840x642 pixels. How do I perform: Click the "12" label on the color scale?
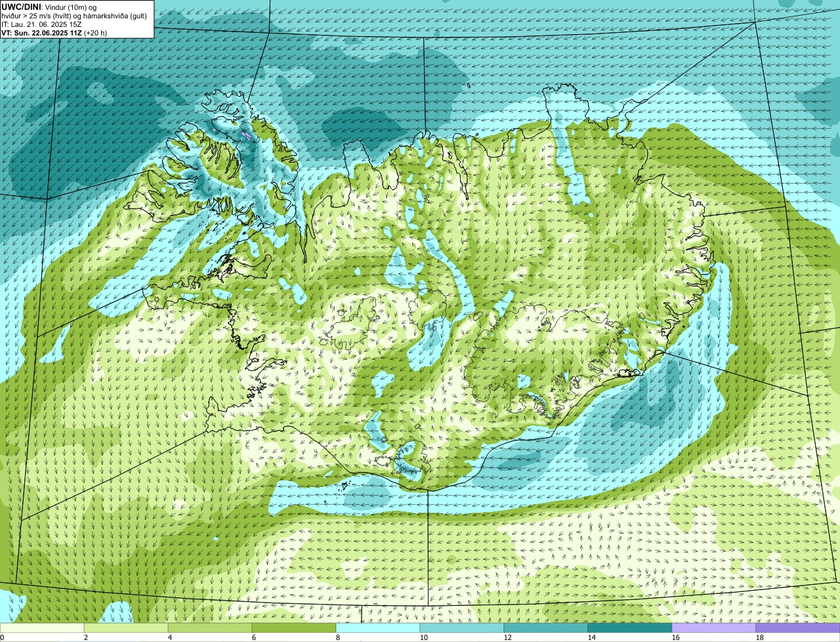coord(508,637)
